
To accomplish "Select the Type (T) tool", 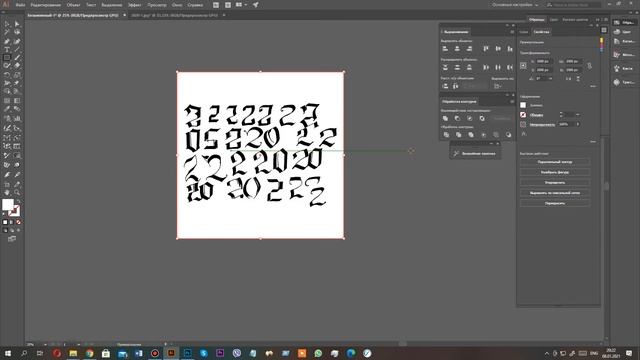I will pyautogui.click(x=7, y=49).
